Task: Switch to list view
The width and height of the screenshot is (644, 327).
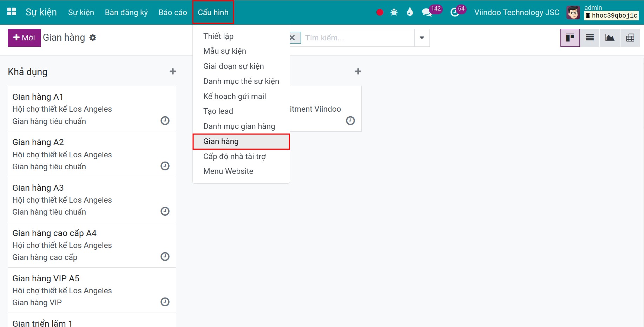Action: [x=590, y=38]
